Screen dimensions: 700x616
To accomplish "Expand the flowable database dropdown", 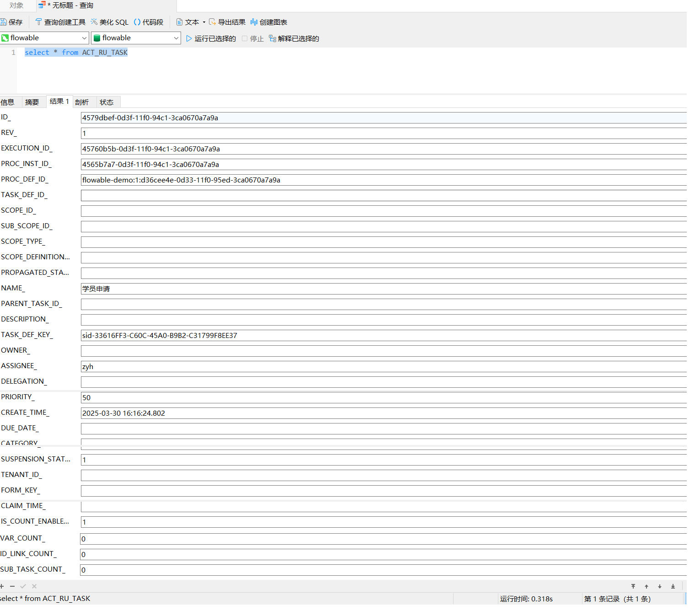I will tap(176, 38).
